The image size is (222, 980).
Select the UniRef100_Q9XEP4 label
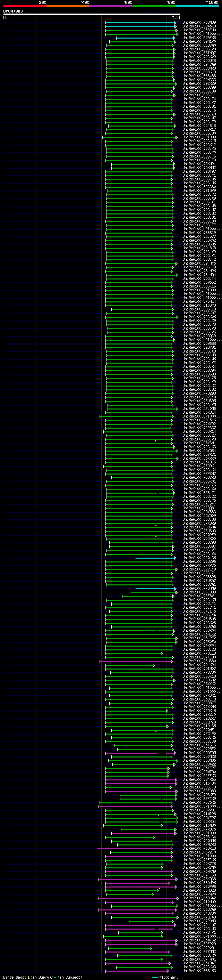(199, 646)
